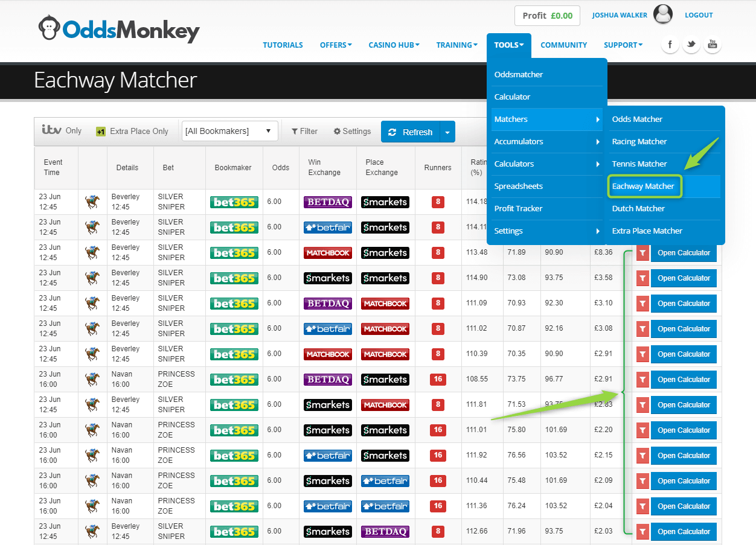Sort by Odds column header
This screenshot has height=545, width=756.
click(281, 167)
